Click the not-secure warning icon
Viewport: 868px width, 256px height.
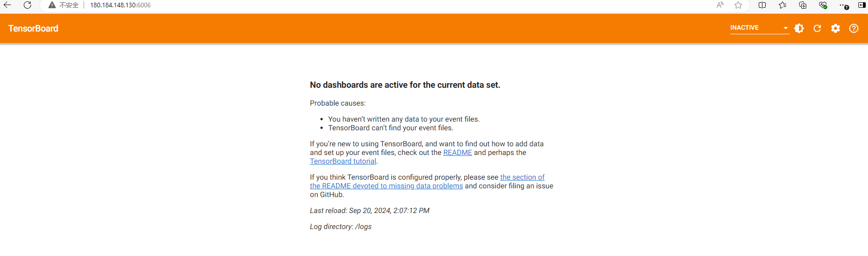pos(52,5)
